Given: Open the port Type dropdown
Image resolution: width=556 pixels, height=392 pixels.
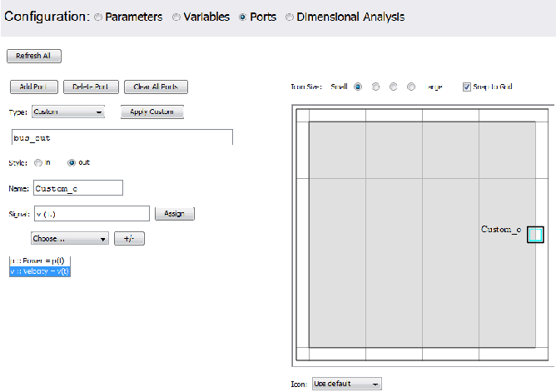Looking at the screenshot, I should tap(67, 112).
